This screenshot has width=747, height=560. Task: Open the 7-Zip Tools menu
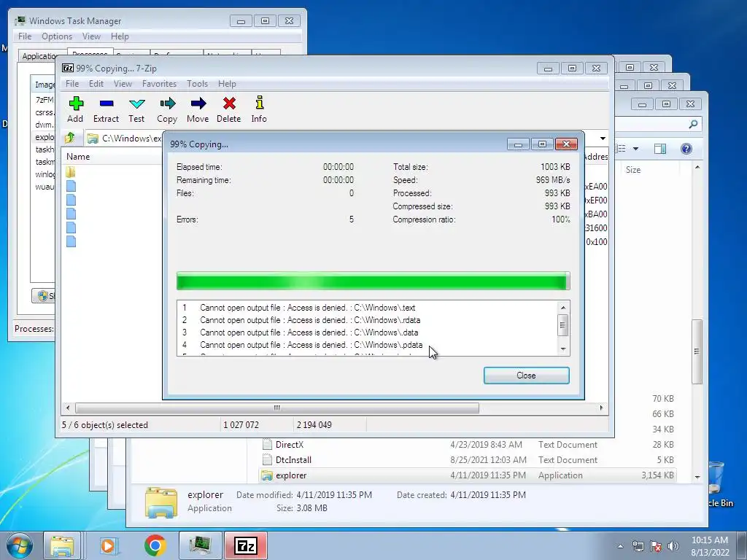coord(197,84)
